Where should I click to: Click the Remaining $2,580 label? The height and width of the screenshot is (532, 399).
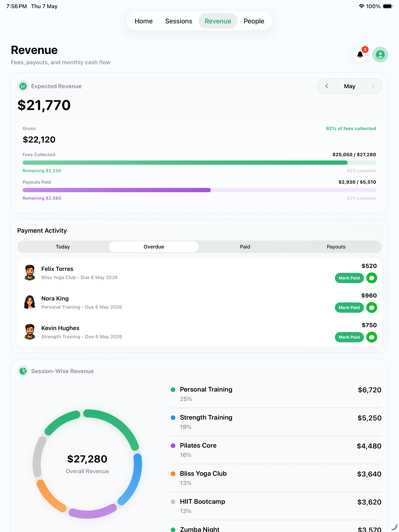(x=42, y=198)
